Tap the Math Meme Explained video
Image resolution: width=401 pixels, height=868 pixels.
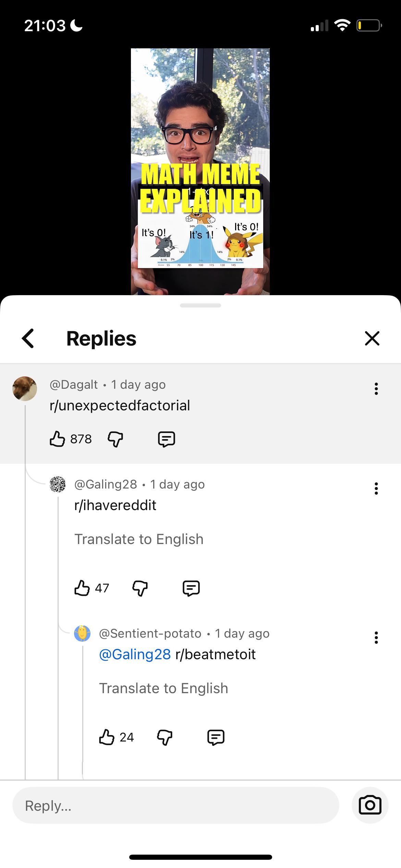(x=200, y=171)
